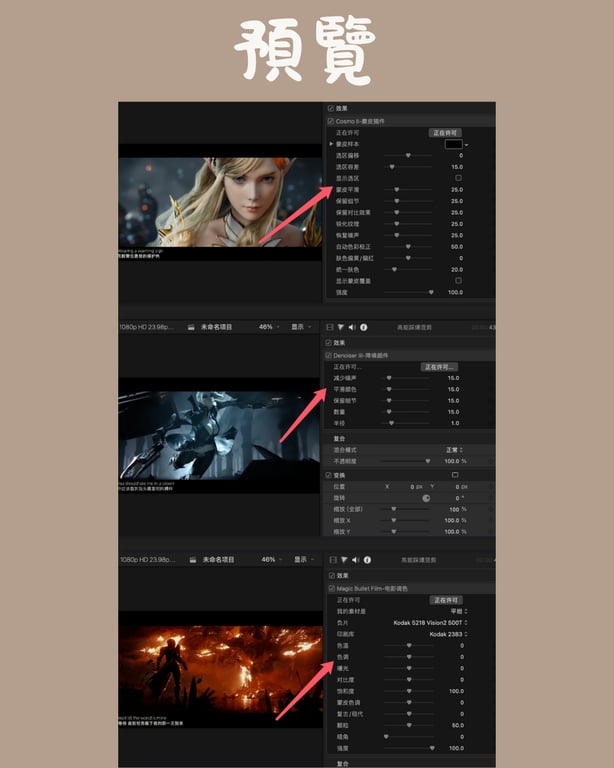614x768 pixels.
Task: Open info inspector icon above Magic Bullet Film
Action: [x=367, y=560]
